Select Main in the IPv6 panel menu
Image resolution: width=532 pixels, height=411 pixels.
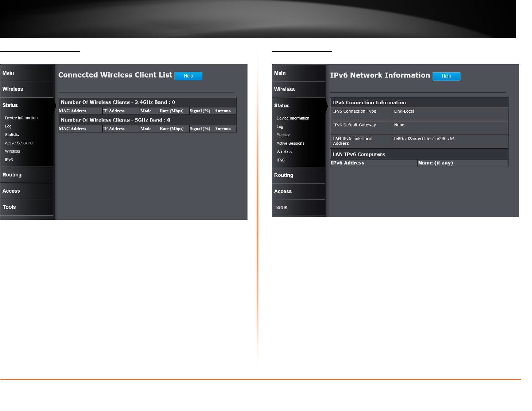[299, 73]
